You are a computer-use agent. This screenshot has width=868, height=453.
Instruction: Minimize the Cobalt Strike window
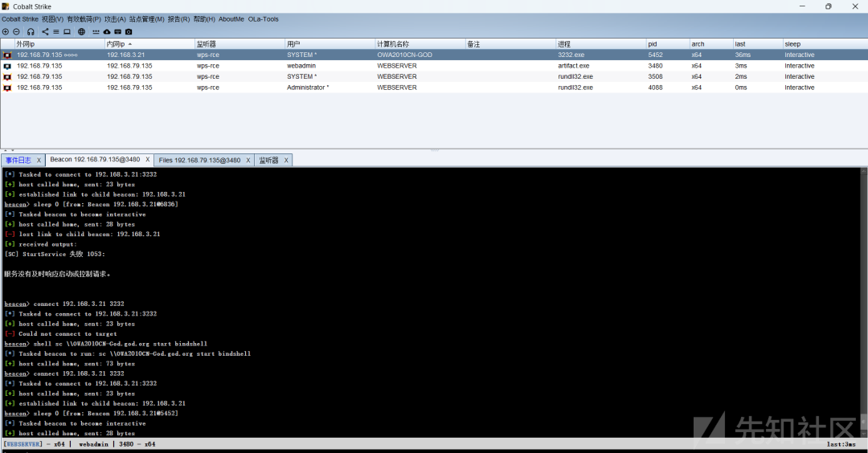(802, 6)
